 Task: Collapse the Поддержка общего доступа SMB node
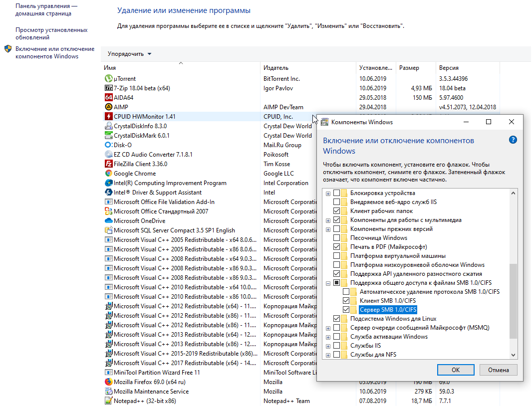point(328,283)
